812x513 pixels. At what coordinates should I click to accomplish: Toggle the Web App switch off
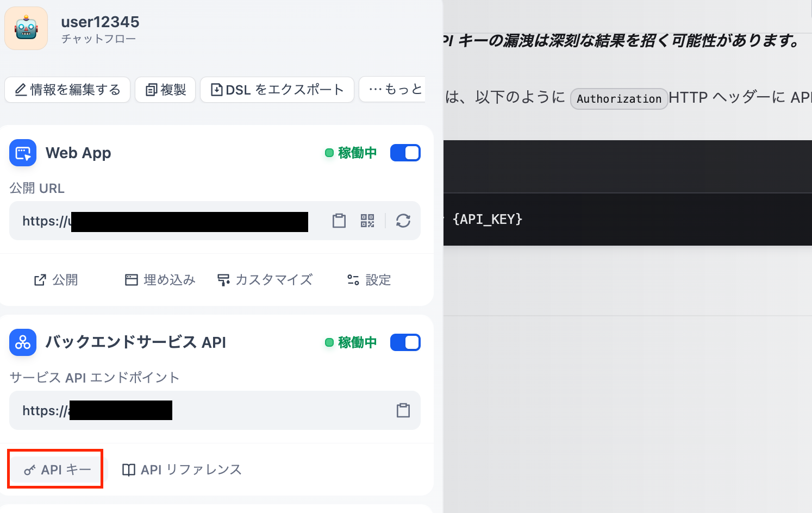coord(405,153)
